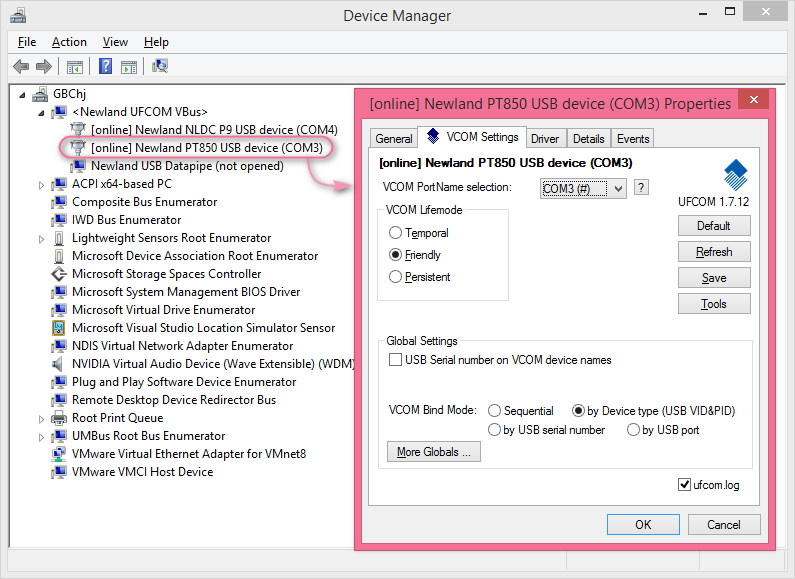Click the Refresh button

pos(714,252)
